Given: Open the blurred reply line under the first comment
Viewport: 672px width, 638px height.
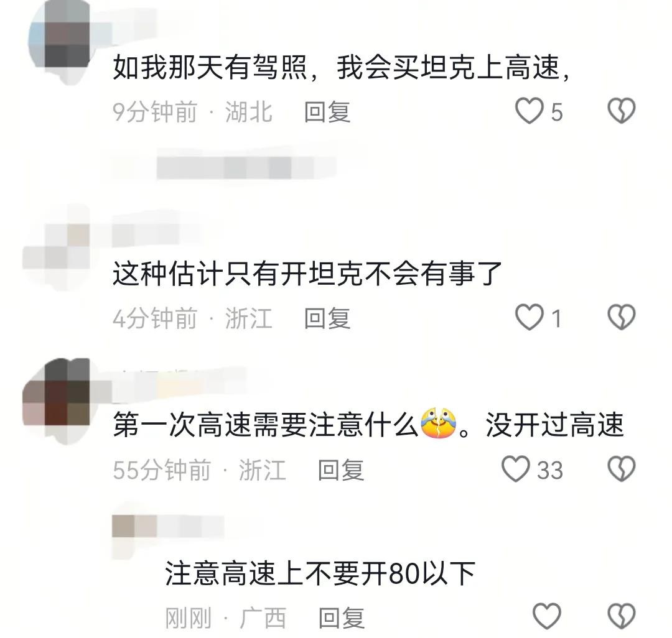Looking at the screenshot, I should point(246,168).
